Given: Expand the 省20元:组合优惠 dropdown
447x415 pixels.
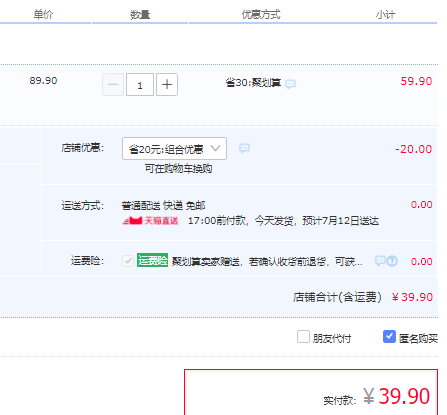Looking at the screenshot, I should pos(174,149).
